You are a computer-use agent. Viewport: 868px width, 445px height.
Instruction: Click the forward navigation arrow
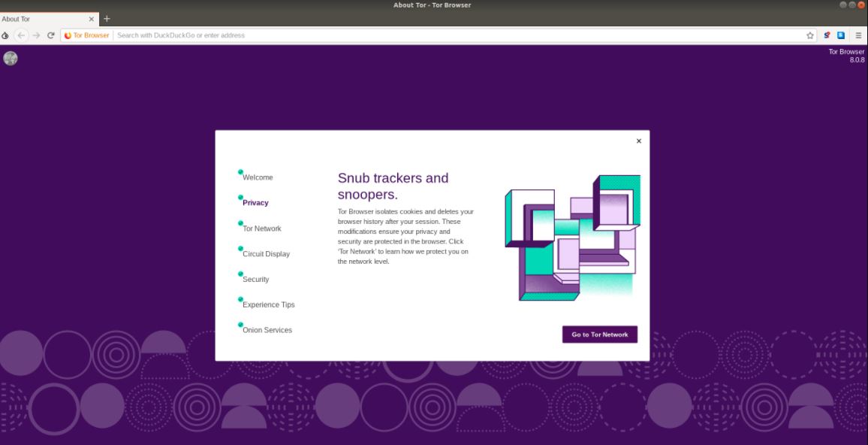36,35
